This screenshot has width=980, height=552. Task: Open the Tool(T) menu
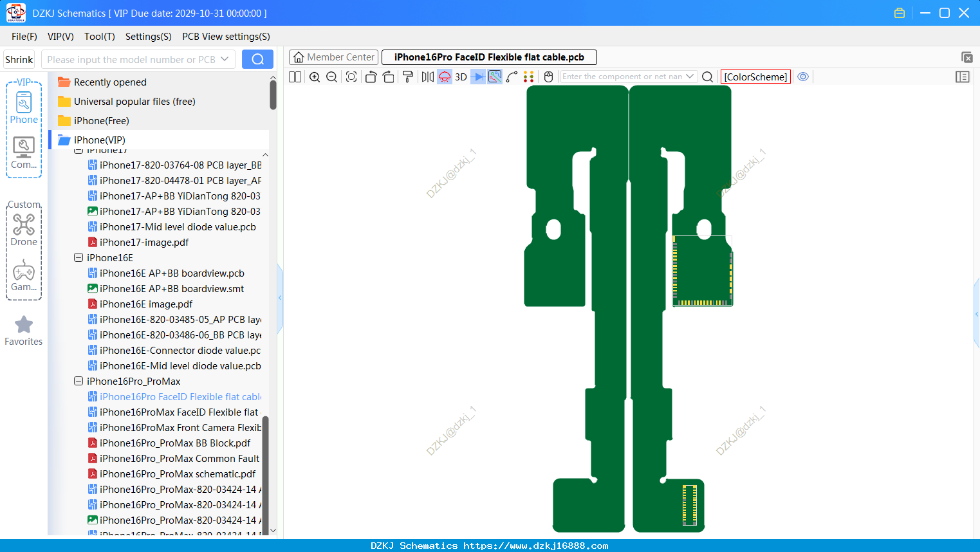coord(100,37)
